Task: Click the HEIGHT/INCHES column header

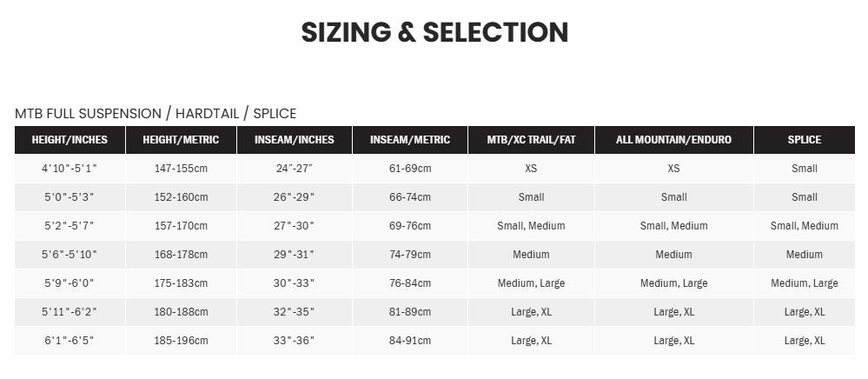Action: pyautogui.click(x=70, y=140)
